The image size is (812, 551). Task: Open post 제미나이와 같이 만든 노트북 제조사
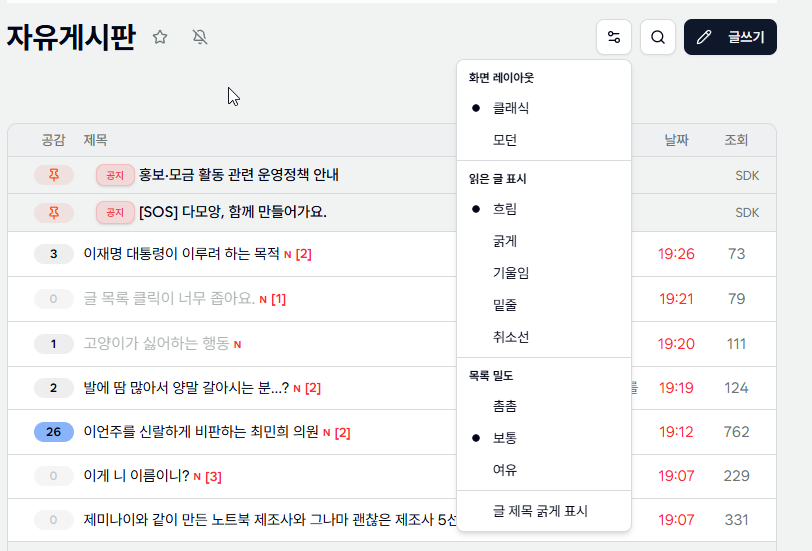click(x=269, y=519)
